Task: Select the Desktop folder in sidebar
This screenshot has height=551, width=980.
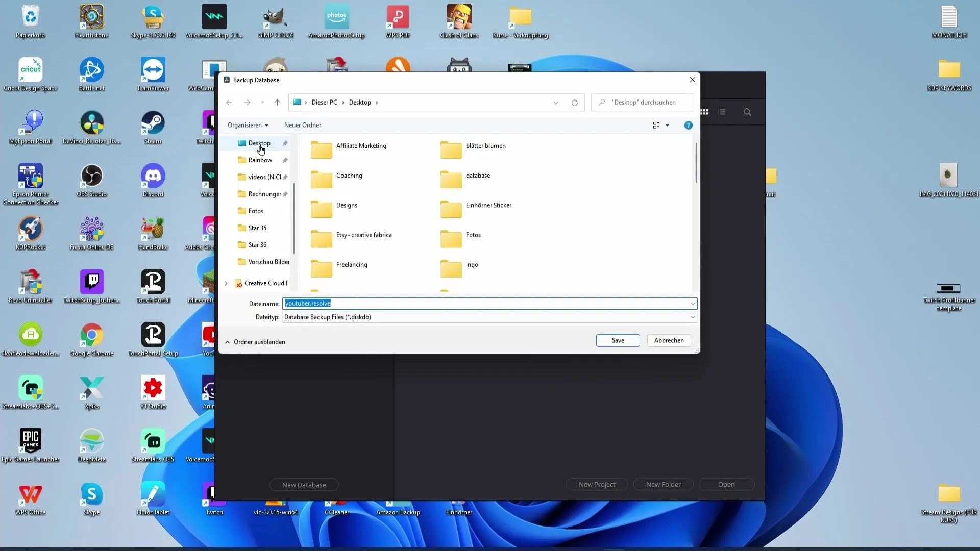Action: [259, 143]
